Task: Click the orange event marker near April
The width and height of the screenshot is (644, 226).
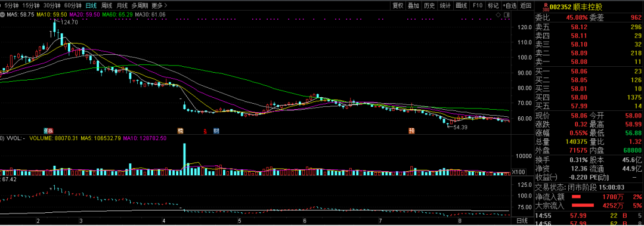Action: click(180, 131)
